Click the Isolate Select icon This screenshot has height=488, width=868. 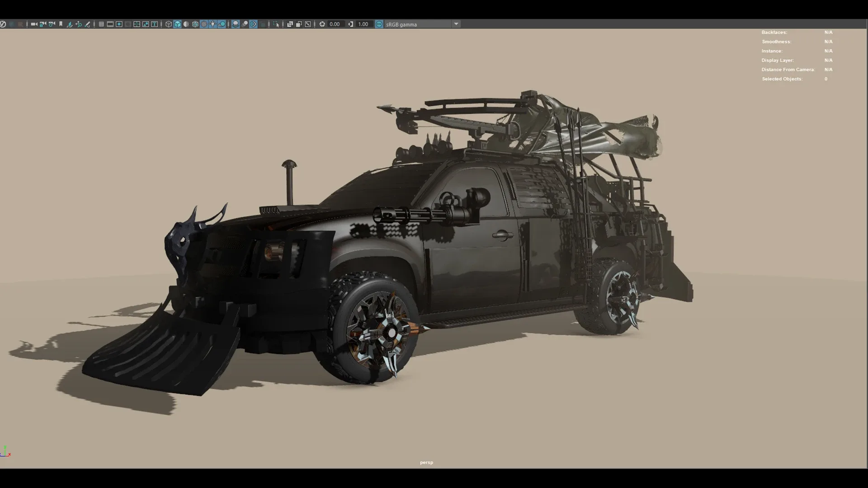coord(276,24)
